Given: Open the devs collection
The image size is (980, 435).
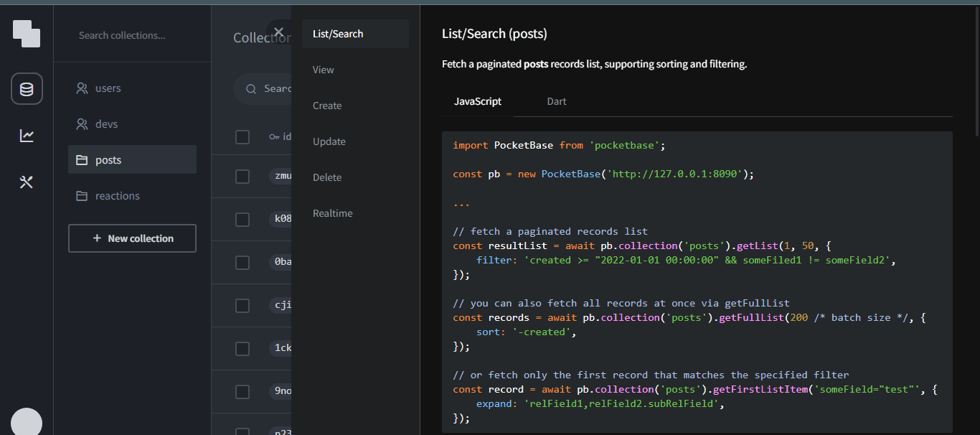Looking at the screenshot, I should coord(132,124).
